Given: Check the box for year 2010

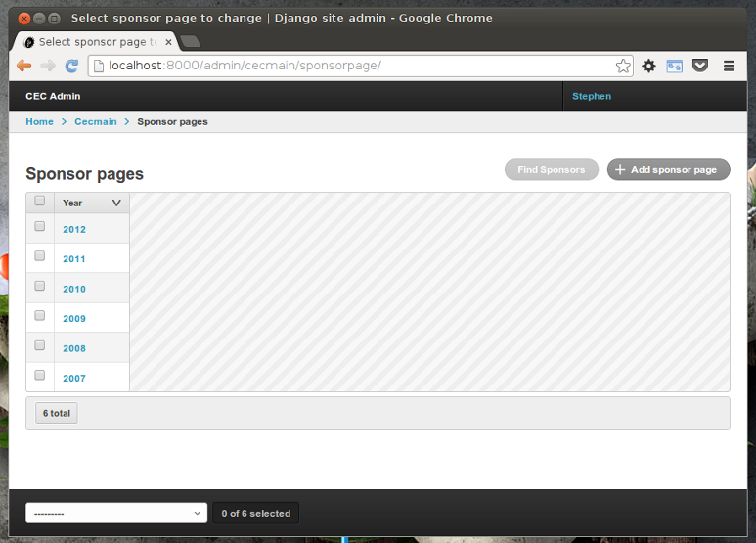Looking at the screenshot, I should [x=39, y=286].
